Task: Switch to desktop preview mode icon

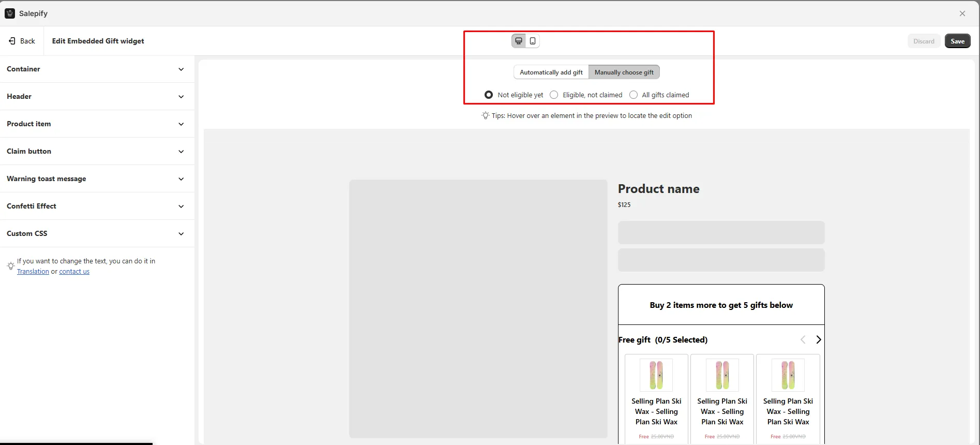Action: (519, 41)
